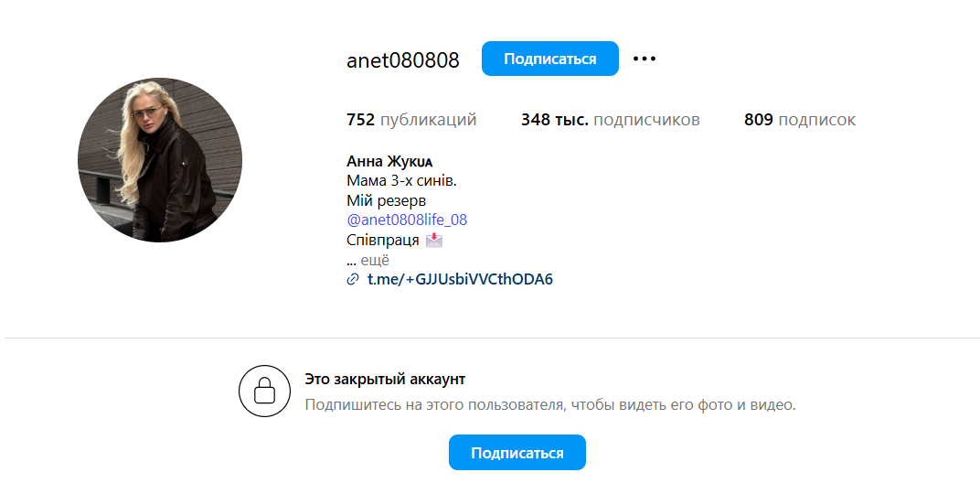Click the "Это закрытый аккаунт" heading
This screenshot has width=980, height=483.
point(385,379)
